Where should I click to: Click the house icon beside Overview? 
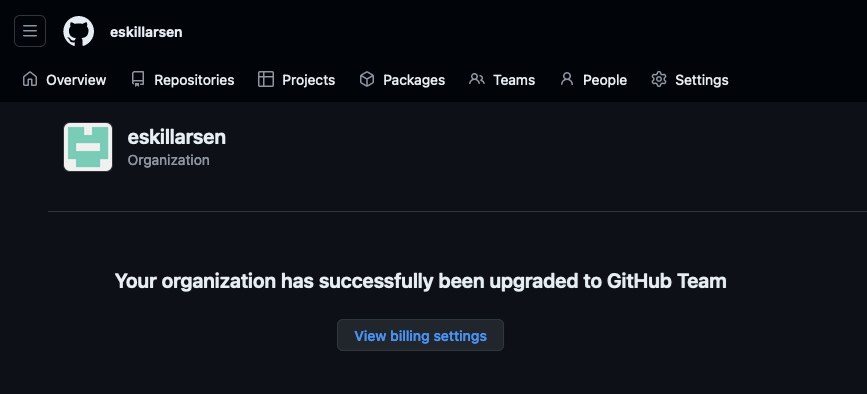tap(30, 80)
